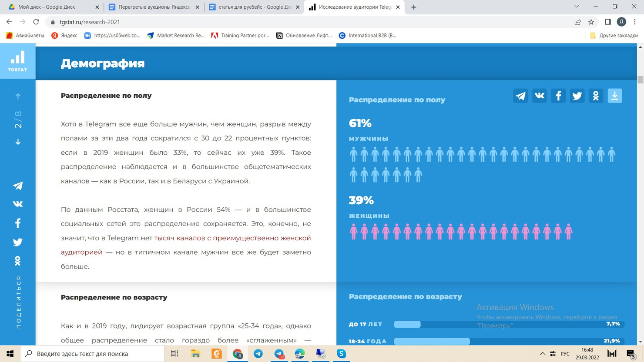This screenshot has width=644, height=362.
Task: Share via Odnoklassniki in left sidebar
Action: 18,261
